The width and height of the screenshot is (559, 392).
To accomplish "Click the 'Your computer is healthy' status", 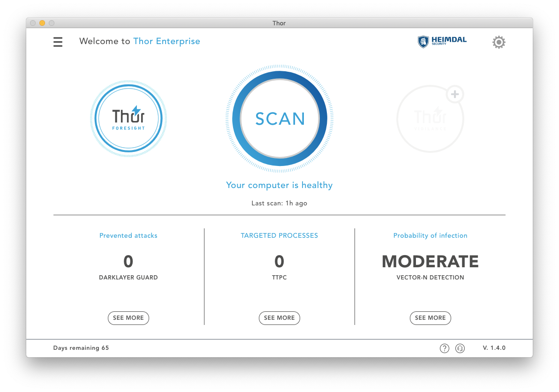I will coord(279,185).
